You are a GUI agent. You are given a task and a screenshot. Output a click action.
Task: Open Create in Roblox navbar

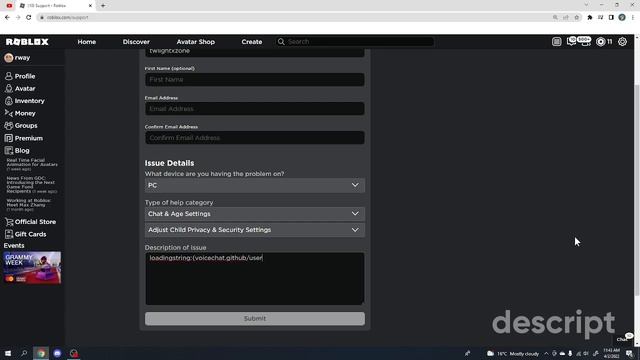tap(251, 42)
